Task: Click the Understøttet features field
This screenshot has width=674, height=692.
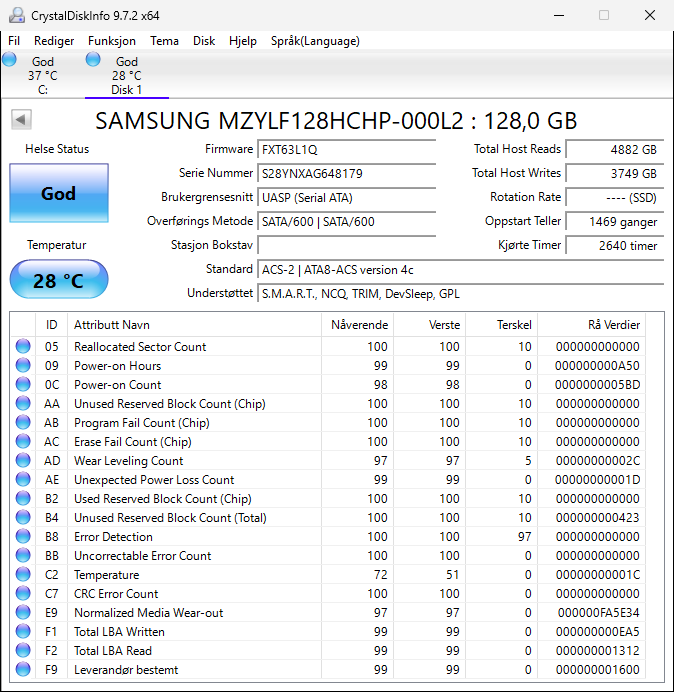Action: point(461,294)
